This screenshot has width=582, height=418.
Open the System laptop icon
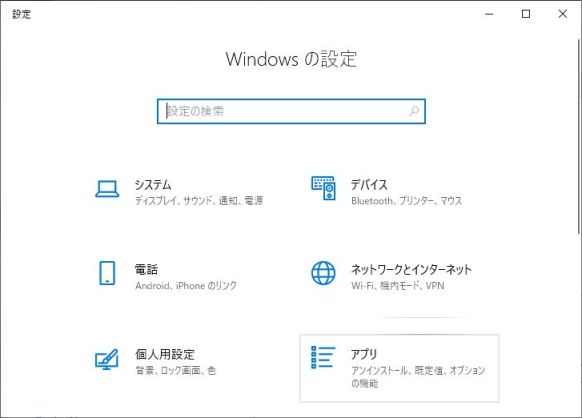107,189
